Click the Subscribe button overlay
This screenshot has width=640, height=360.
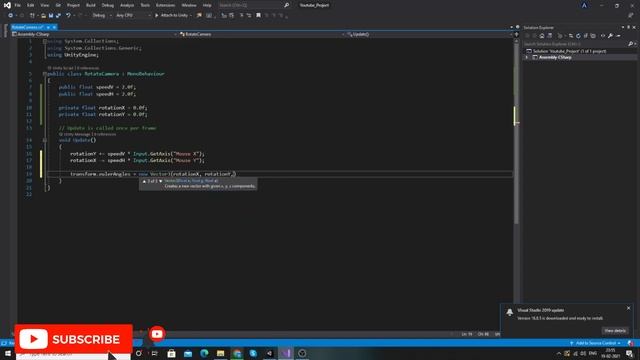[x=73, y=339]
